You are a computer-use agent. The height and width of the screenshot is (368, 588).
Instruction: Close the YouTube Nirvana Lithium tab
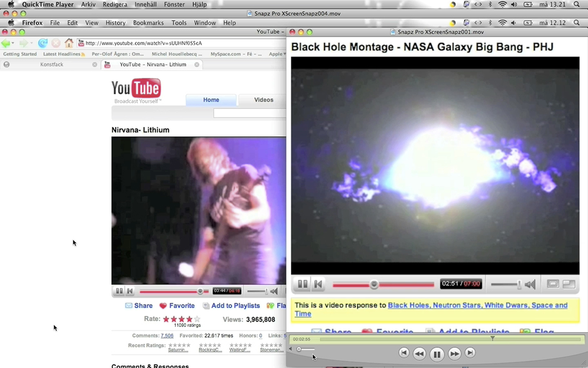[x=196, y=64]
